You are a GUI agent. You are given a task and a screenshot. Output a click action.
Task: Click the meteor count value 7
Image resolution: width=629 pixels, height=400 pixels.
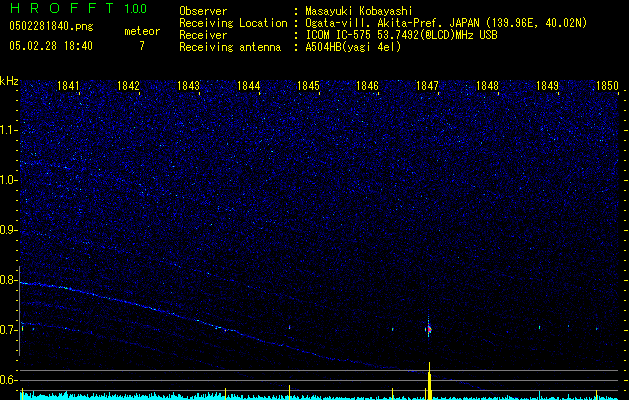click(x=142, y=46)
